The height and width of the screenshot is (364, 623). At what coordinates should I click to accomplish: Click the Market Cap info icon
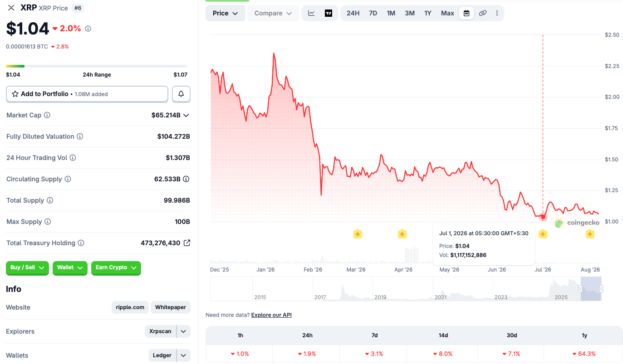(47, 115)
